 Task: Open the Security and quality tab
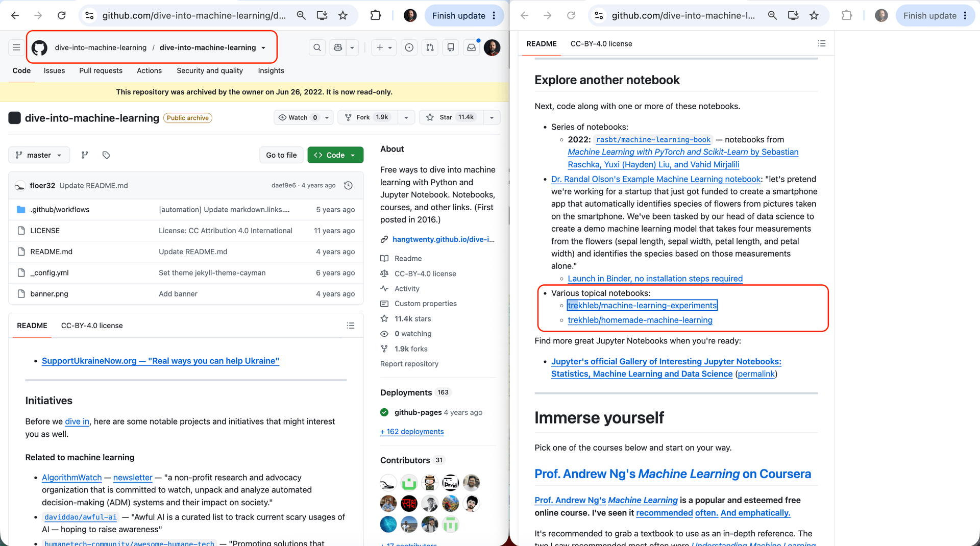[x=210, y=70]
